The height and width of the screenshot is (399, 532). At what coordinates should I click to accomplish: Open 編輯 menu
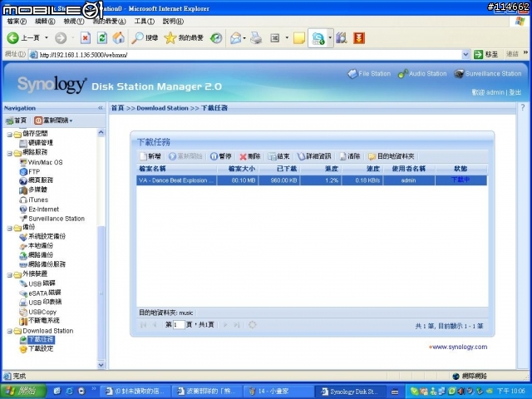coord(45,22)
